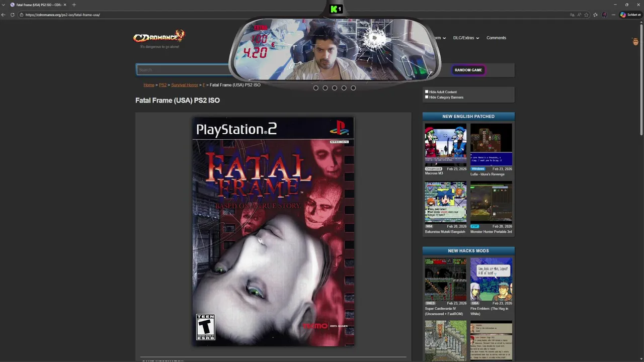644x362 pixels.
Task: Open the Comments menu item
Action: [x=496, y=38]
